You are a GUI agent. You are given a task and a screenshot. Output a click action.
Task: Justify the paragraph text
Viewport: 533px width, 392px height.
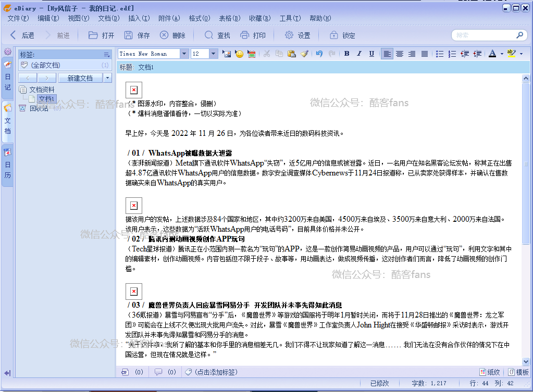425,54
